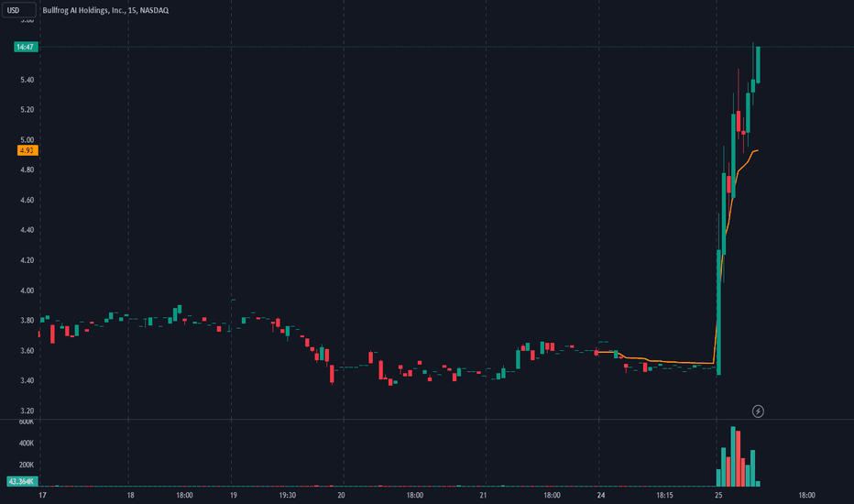Screen dimensions: 854x504
Task: Click the latest green candle at the high
Action: (x=758, y=64)
